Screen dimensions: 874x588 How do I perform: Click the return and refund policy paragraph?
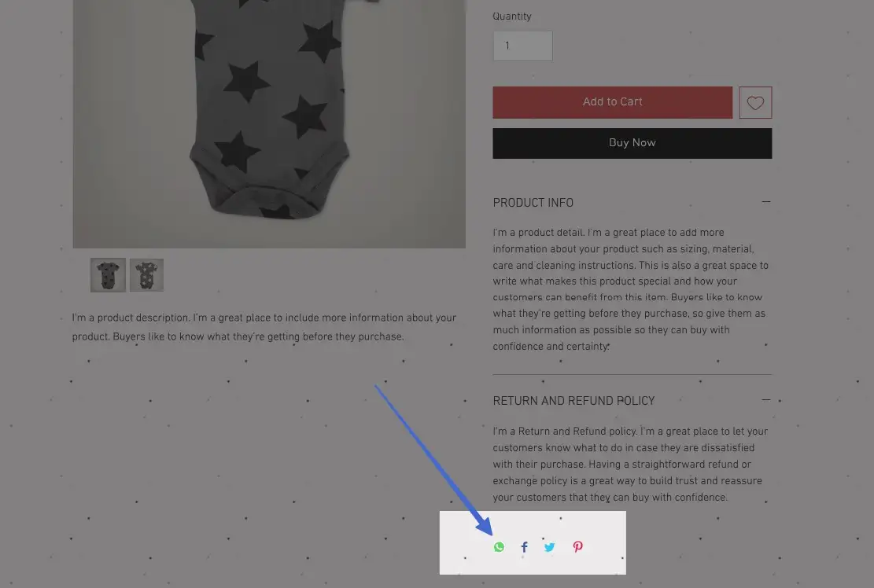tap(630, 465)
